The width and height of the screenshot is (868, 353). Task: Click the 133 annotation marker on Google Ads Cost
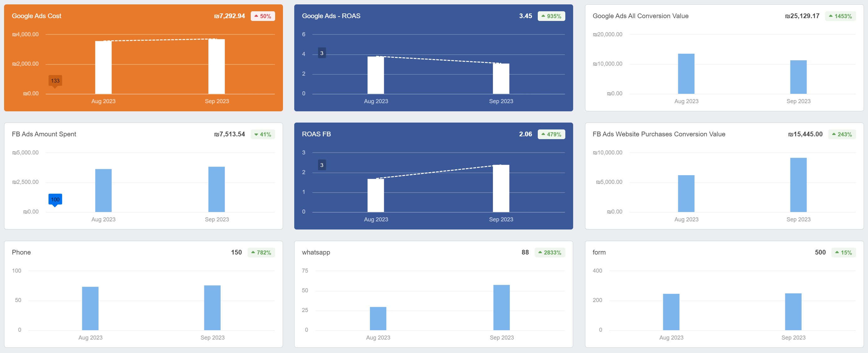(55, 81)
